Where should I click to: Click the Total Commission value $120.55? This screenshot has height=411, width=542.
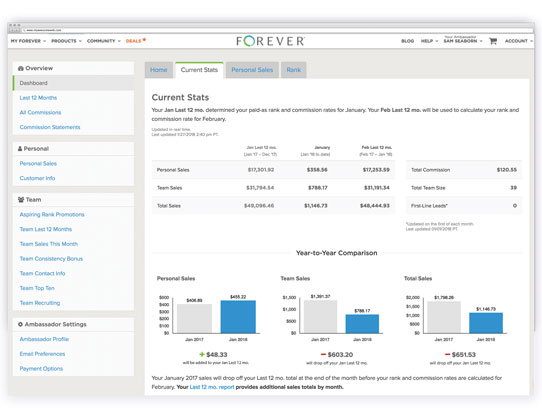pyautogui.click(x=507, y=170)
